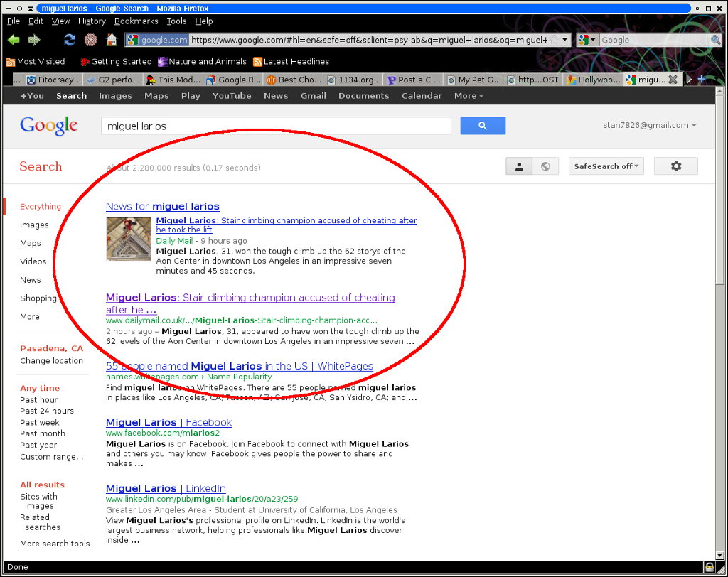Image resolution: width=728 pixels, height=577 pixels.
Task: Open the search engine selector dropdown
Action: pyautogui.click(x=588, y=40)
